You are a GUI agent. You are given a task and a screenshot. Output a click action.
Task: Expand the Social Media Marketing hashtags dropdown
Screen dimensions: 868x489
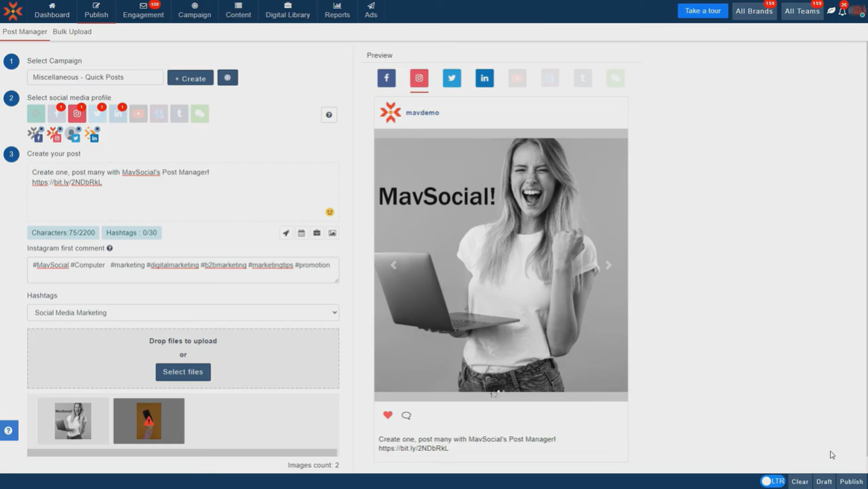point(183,313)
